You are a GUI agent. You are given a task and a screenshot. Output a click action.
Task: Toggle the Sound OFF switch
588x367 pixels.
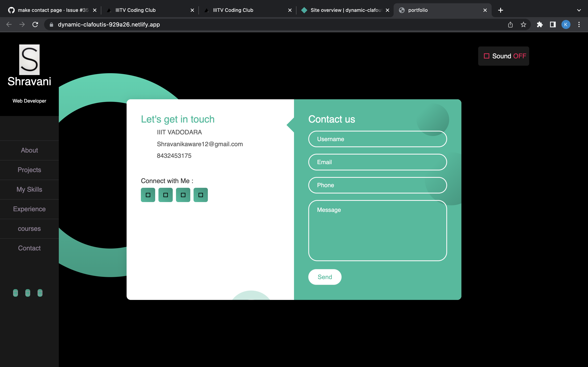coord(503,56)
